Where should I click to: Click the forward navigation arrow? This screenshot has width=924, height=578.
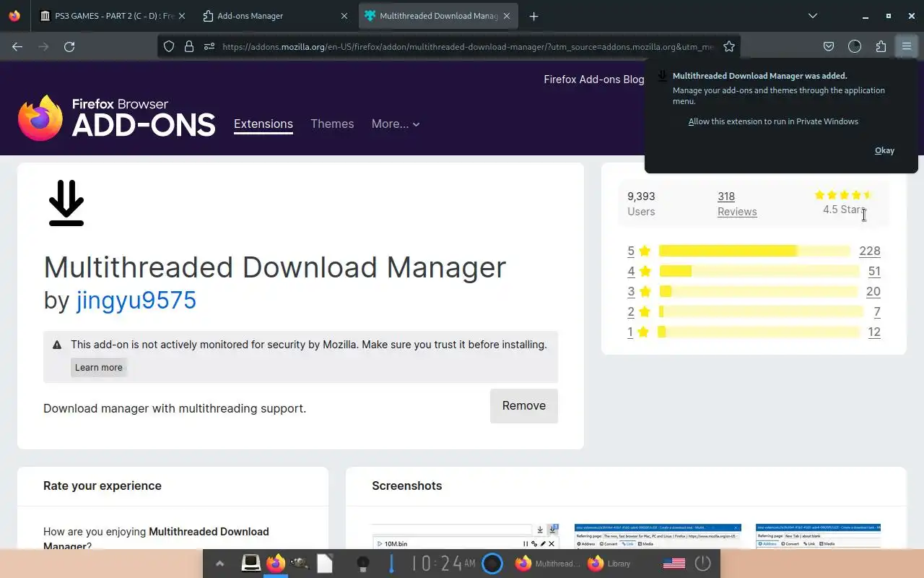pos(43,46)
